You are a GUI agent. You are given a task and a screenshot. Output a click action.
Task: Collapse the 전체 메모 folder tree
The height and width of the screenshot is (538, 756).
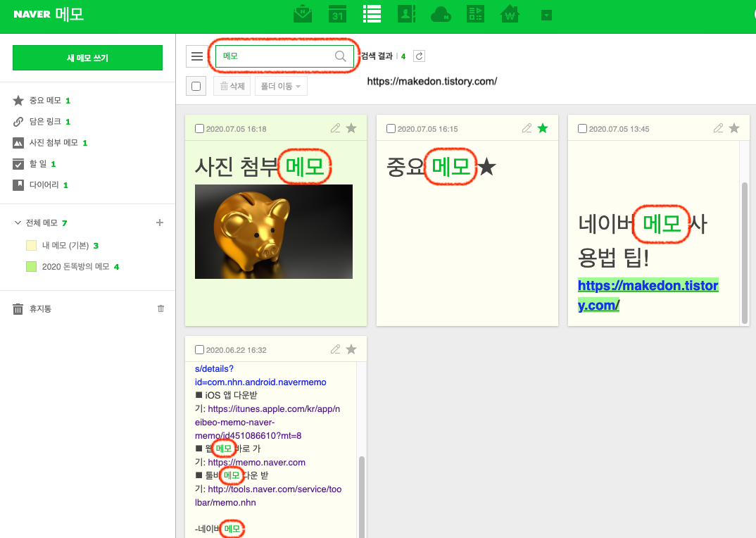pyautogui.click(x=18, y=223)
